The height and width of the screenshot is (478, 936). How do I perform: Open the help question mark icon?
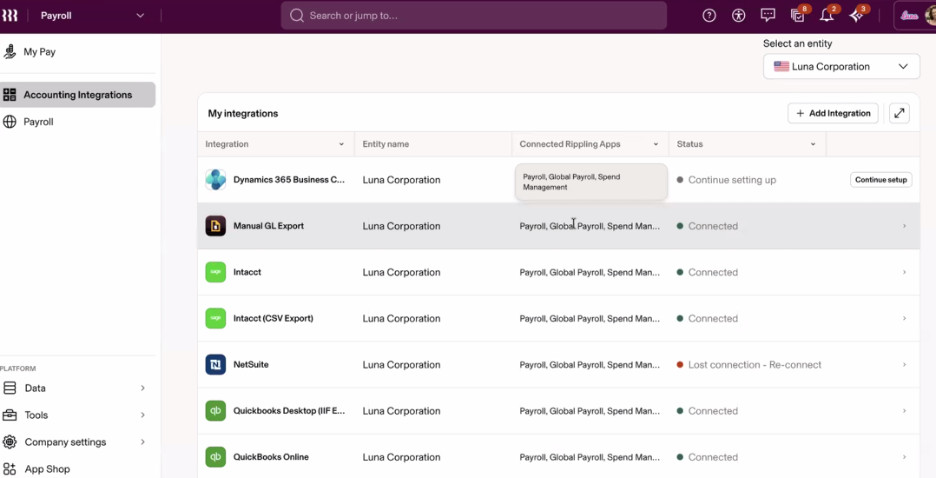(709, 16)
